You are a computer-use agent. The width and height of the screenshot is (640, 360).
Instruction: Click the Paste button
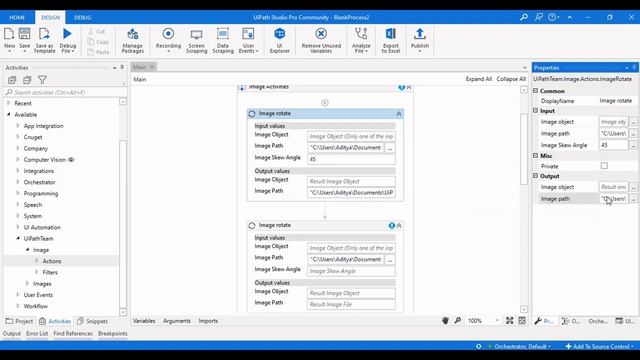(x=98, y=52)
